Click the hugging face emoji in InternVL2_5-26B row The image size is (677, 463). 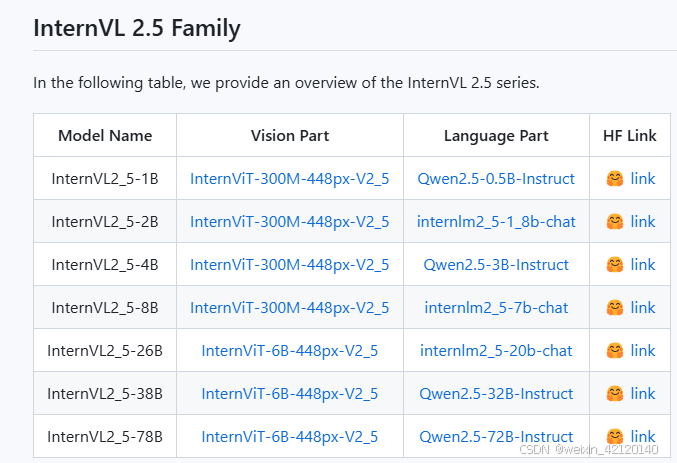[x=615, y=351]
